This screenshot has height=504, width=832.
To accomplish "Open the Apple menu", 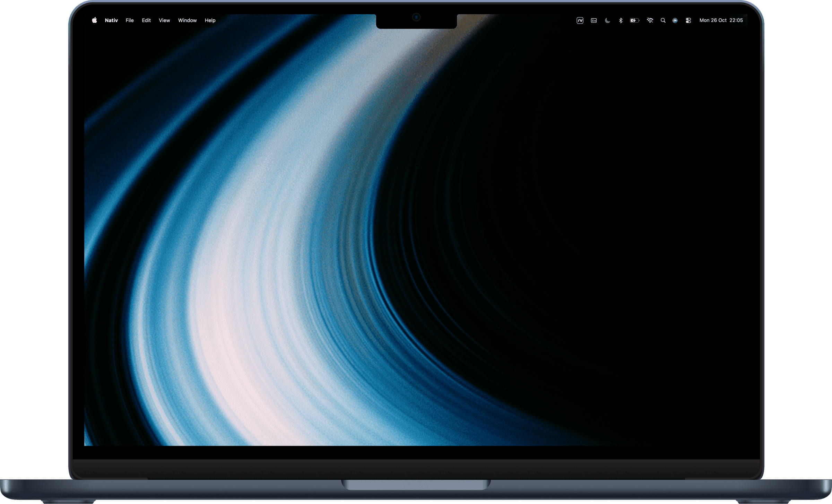I will click(94, 20).
